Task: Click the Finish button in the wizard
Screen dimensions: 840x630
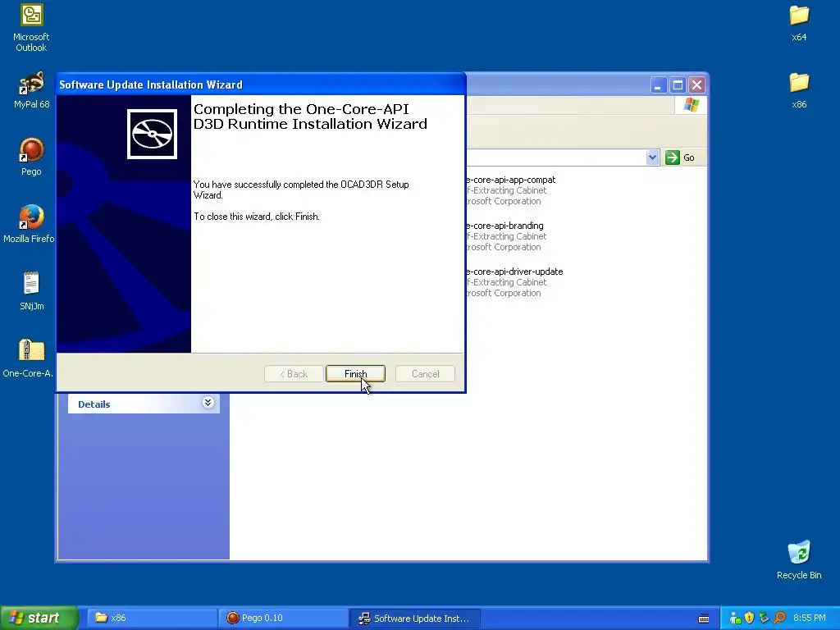Action: click(355, 373)
